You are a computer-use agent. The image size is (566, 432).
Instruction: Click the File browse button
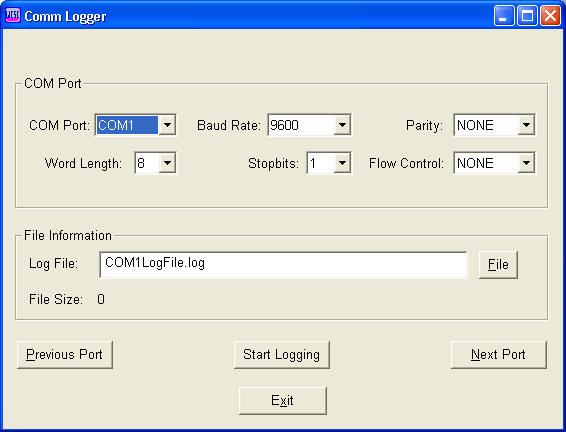[x=498, y=265]
